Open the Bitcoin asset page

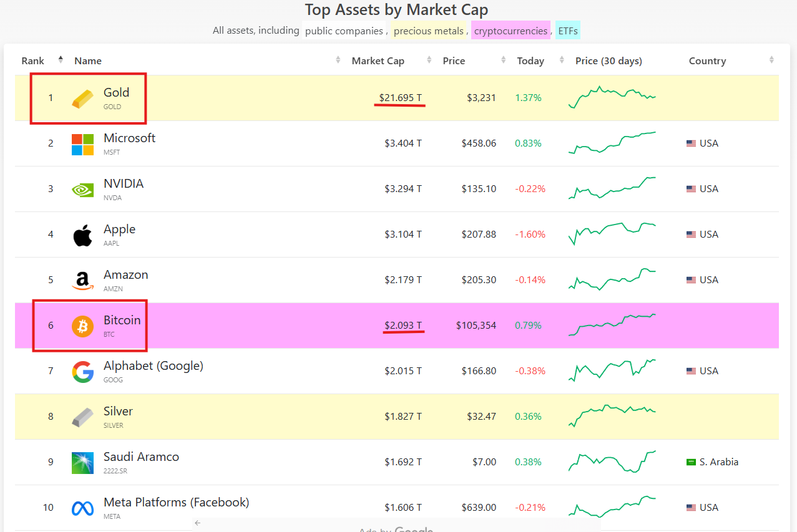(122, 320)
